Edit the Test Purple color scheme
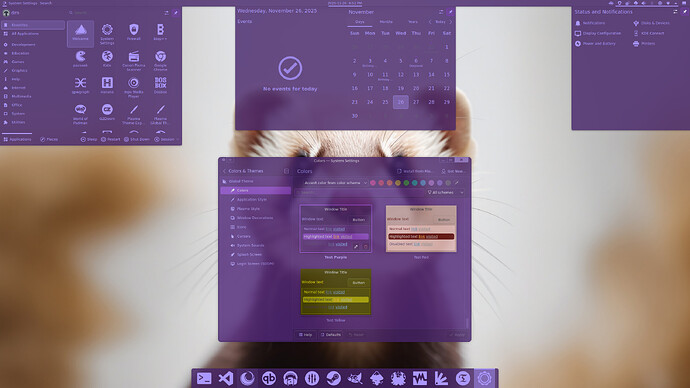 click(x=356, y=247)
